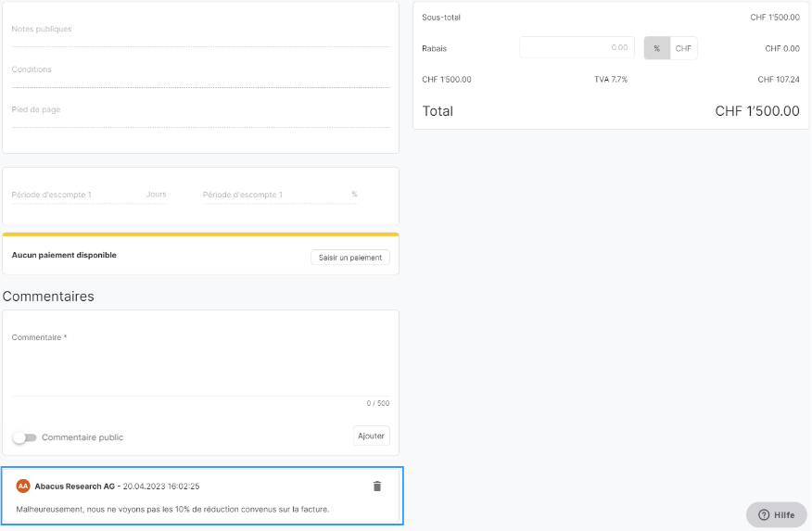Select percent discount mode
Image resolution: width=812 pixels, height=531 pixels.
pyautogui.click(x=657, y=48)
